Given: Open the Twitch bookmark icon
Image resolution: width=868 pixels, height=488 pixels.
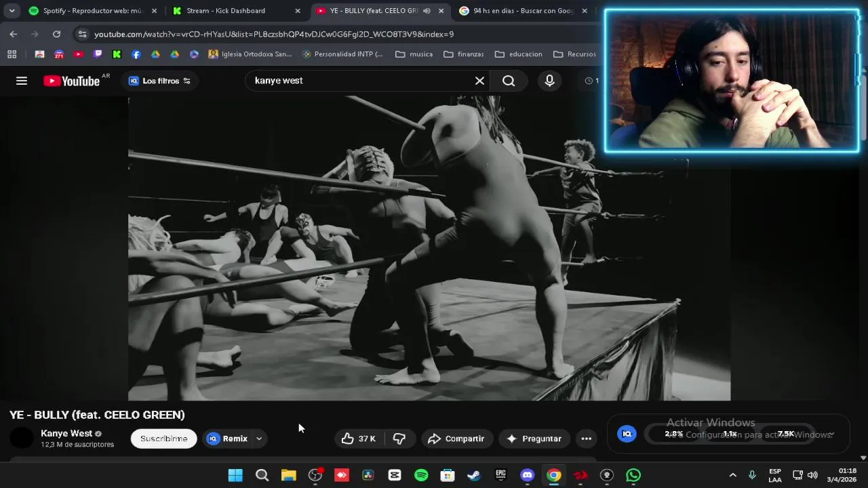Looking at the screenshot, I should pyautogui.click(x=98, y=54).
